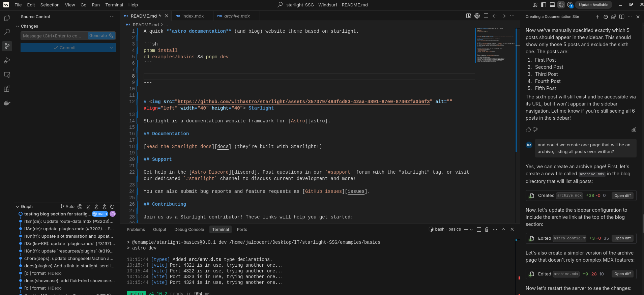
Task: Generate commit message with AI
Action: (101, 36)
